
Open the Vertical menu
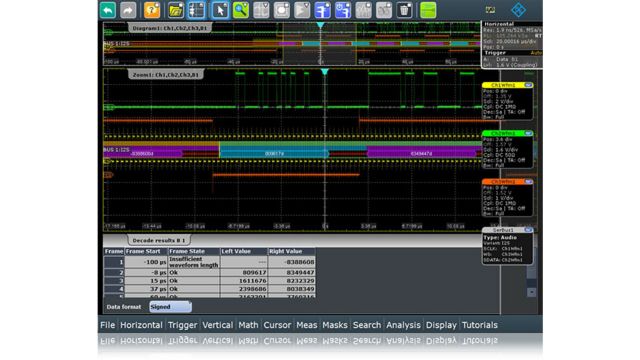218,325
